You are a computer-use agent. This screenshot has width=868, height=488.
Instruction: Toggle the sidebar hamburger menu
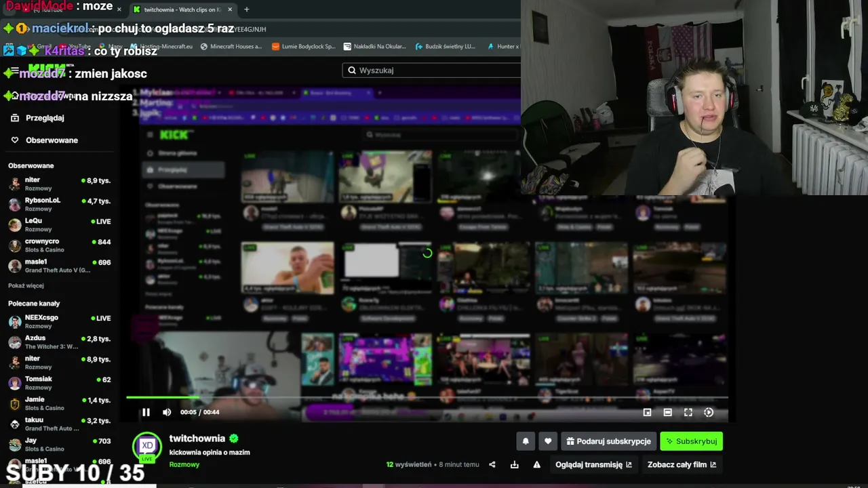pyautogui.click(x=14, y=70)
